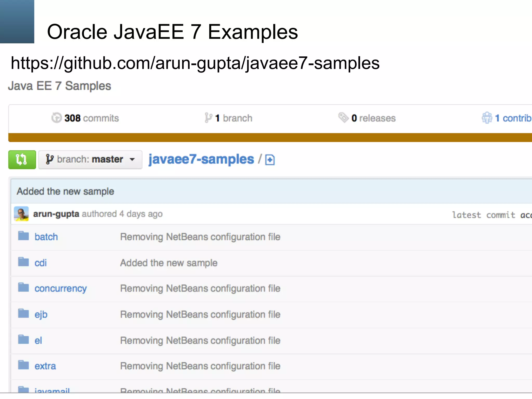Open the ejb folder
Image resolution: width=532 pixels, height=399 pixels.
coord(41,314)
